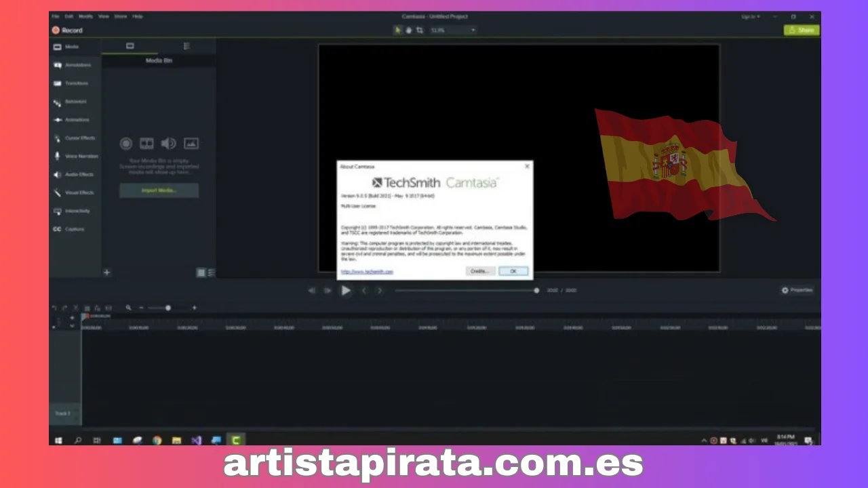Start a recording with the Record button

click(x=67, y=30)
